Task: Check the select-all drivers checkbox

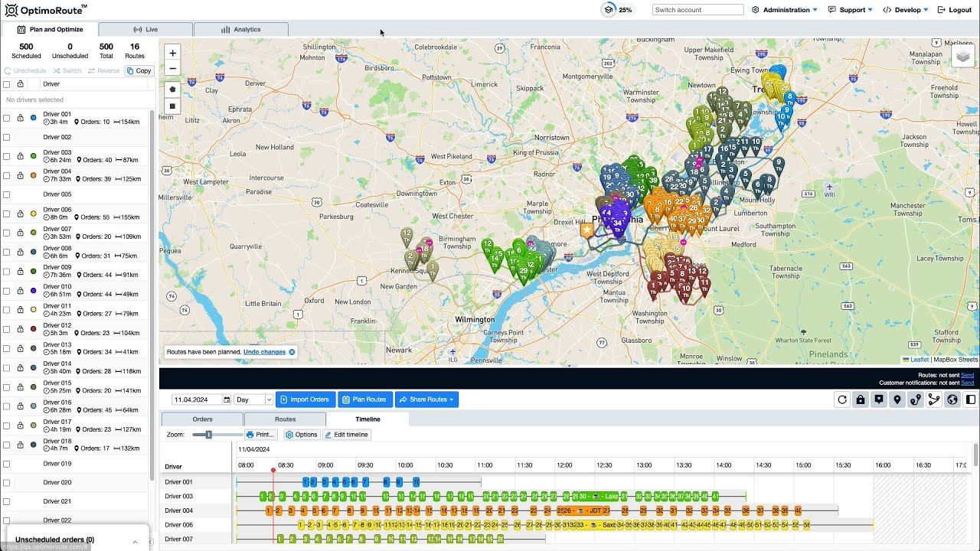Action: [x=6, y=84]
